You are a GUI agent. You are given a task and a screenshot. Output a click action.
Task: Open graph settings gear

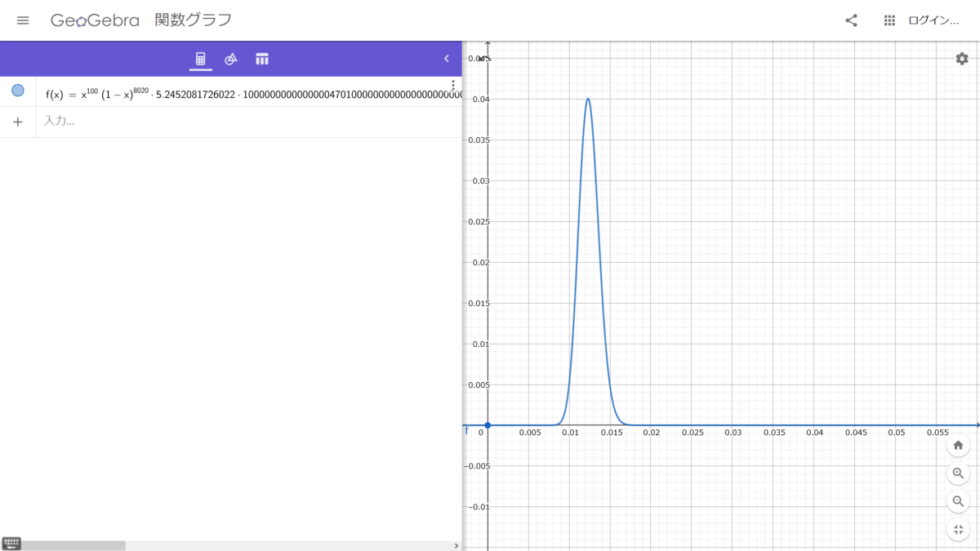point(962,59)
